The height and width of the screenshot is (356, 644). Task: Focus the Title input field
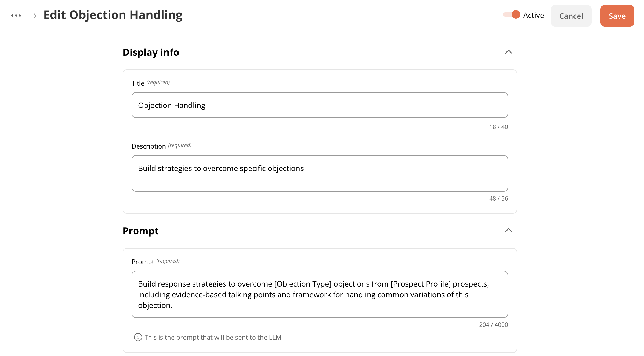pyautogui.click(x=320, y=105)
